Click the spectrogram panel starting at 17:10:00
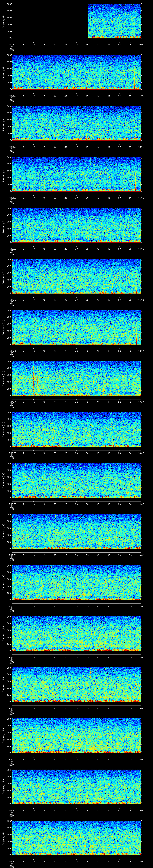The image size is (153, 868). click(x=77, y=72)
